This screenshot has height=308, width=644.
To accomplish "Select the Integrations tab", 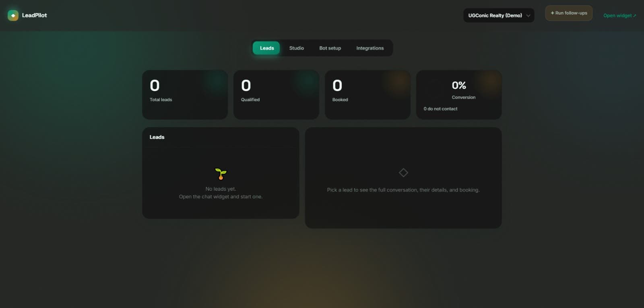I will pos(370,48).
